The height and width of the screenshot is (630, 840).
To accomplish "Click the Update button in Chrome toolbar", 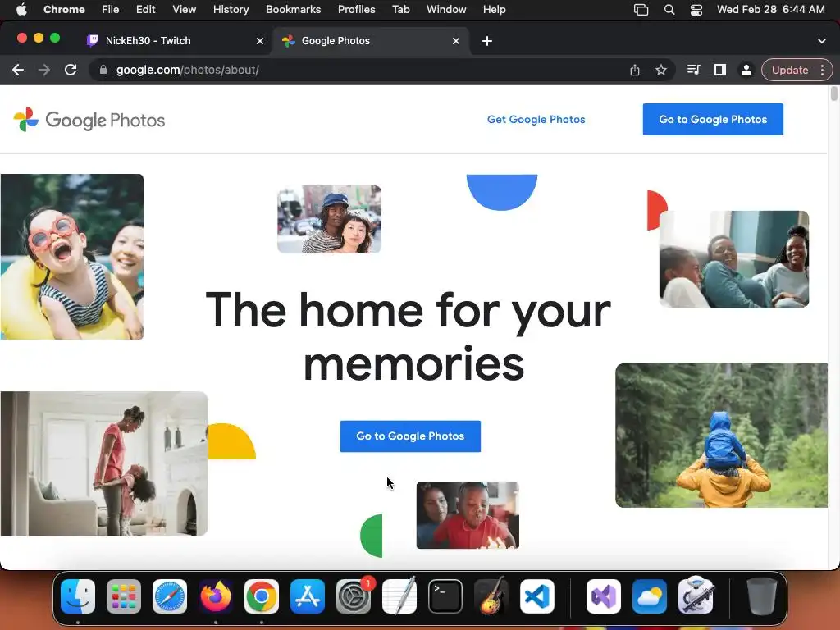I will pos(790,71).
